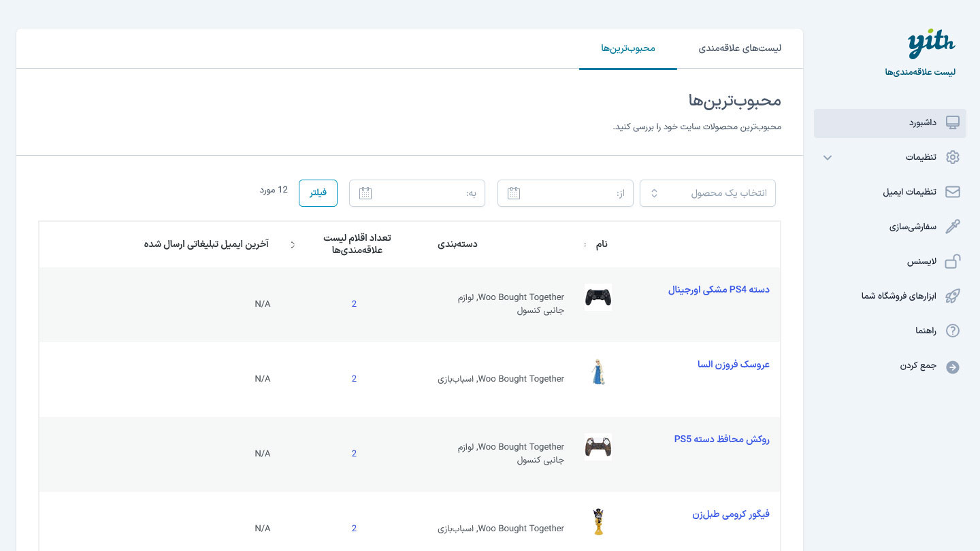Click the YITH logo
Image resolution: width=980 pixels, height=551 pixels.
(932, 45)
